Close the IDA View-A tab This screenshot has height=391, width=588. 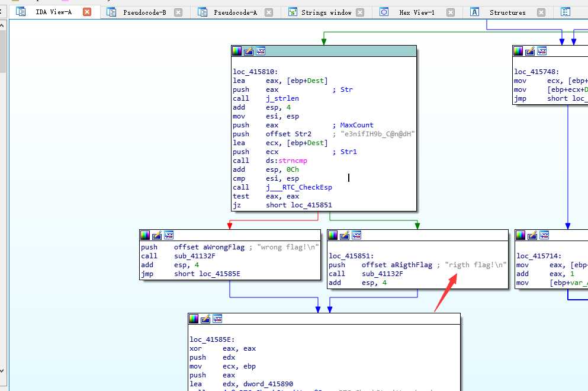coord(87,12)
